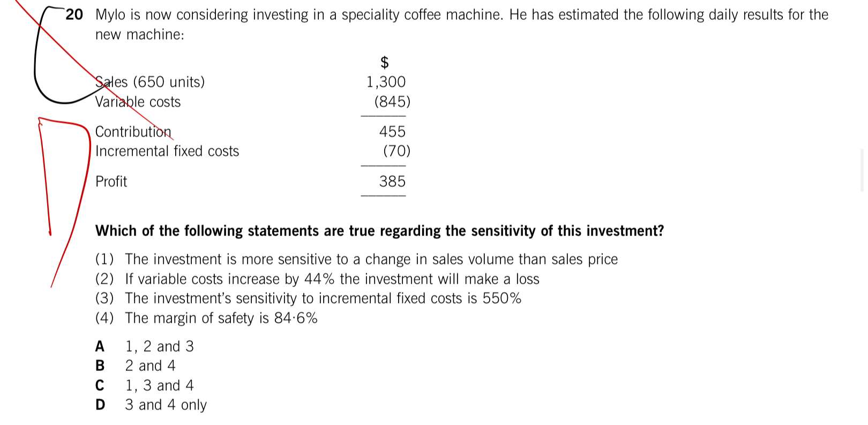Click statement (4) about margin of safety

click(221, 318)
